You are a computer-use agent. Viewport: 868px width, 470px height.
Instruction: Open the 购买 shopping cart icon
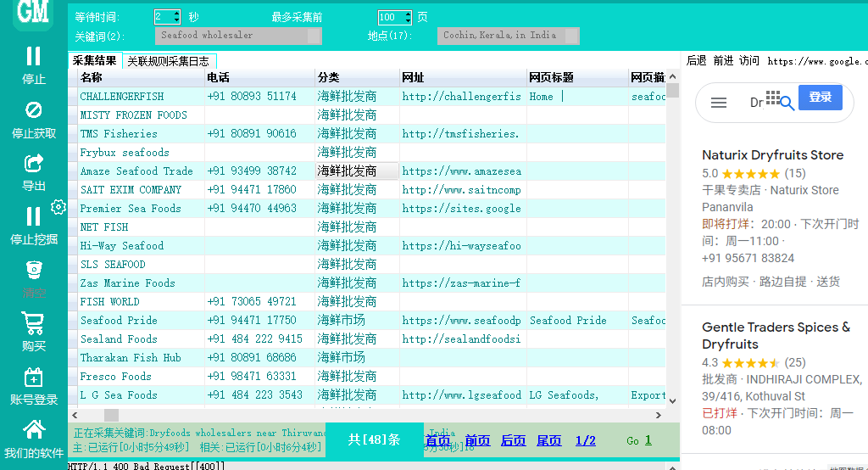click(x=33, y=323)
